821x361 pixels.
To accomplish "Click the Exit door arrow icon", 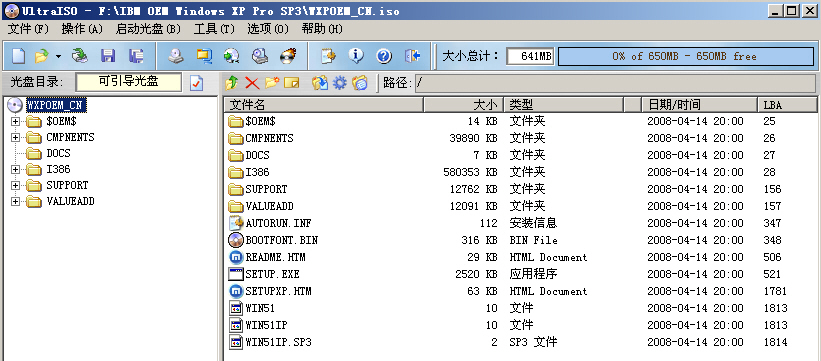I will click(413, 56).
